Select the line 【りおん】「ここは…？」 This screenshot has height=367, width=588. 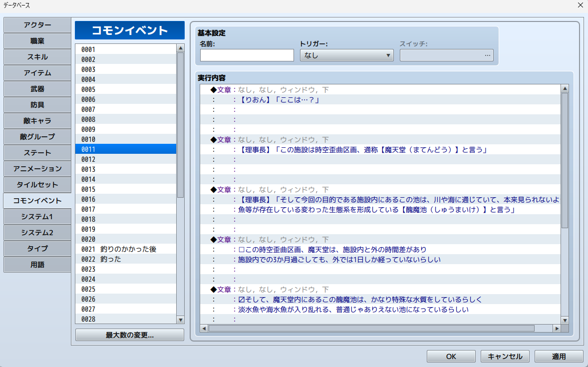click(380, 100)
